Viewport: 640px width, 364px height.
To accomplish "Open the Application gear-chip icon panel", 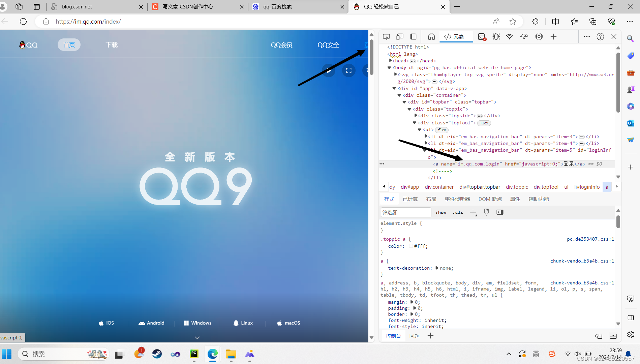I will click(x=539, y=37).
